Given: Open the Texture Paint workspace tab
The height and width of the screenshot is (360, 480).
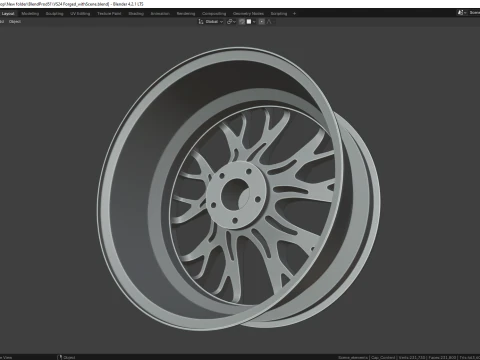Looking at the screenshot, I should pos(109,14).
